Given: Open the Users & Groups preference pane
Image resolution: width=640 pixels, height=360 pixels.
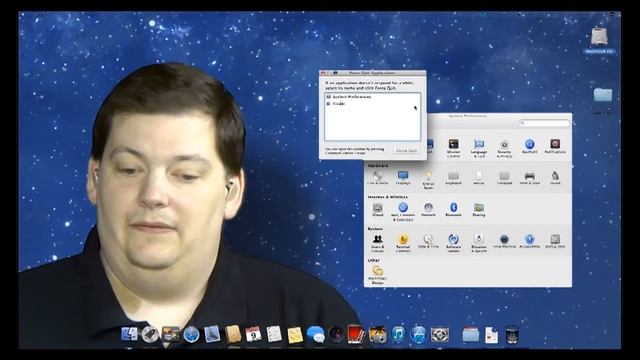Looking at the screenshot, I should [378, 243].
